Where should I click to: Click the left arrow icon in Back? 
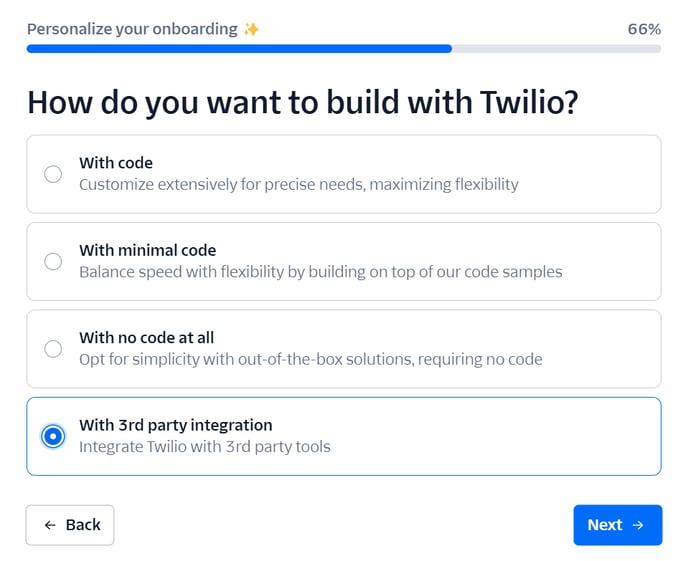(x=50, y=525)
